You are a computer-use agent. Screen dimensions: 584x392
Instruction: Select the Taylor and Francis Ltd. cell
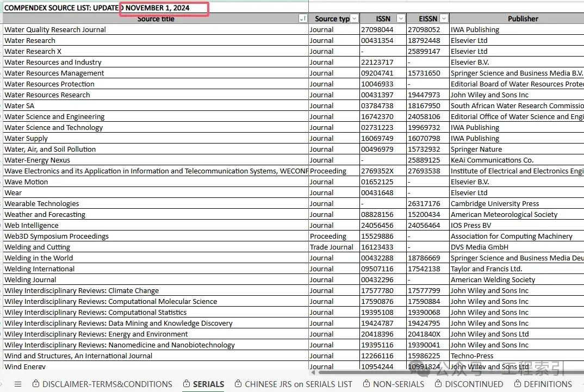(517, 269)
